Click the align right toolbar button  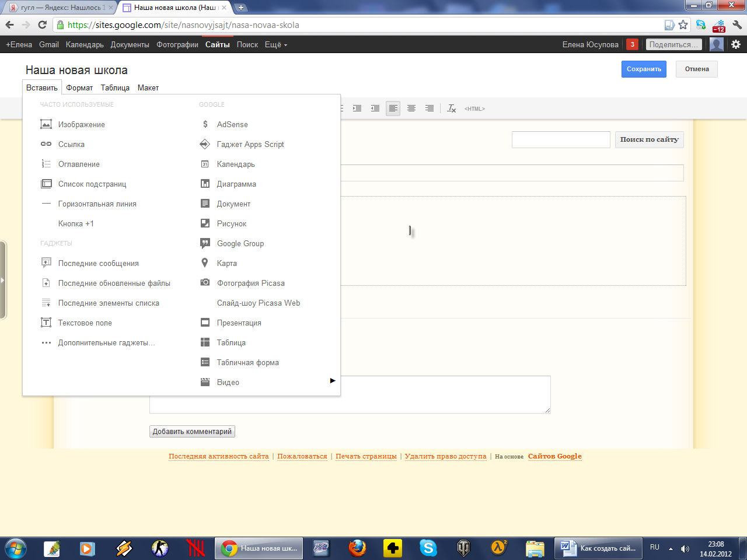coord(430,108)
